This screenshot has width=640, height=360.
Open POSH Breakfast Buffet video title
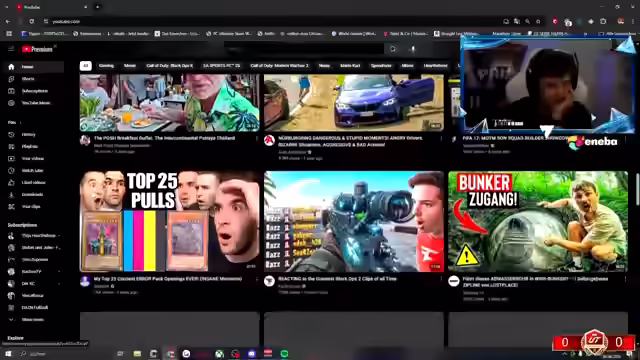164,138
